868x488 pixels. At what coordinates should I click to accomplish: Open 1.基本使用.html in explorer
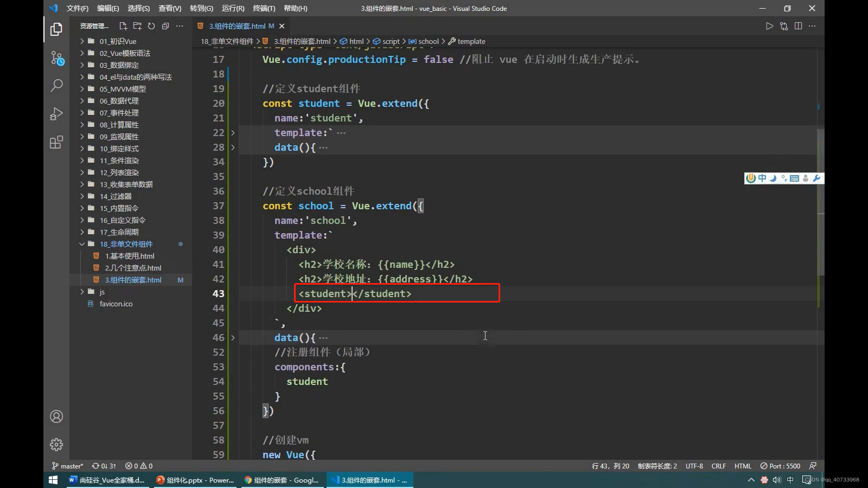click(131, 256)
